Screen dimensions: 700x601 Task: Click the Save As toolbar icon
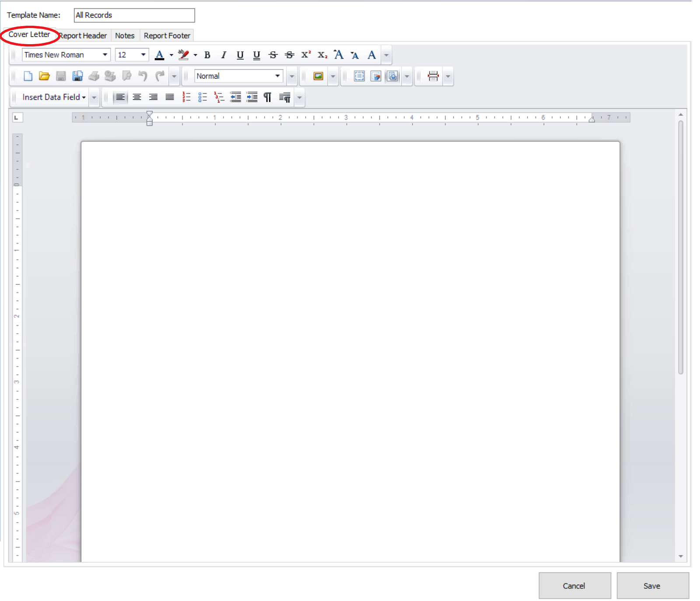tap(78, 76)
